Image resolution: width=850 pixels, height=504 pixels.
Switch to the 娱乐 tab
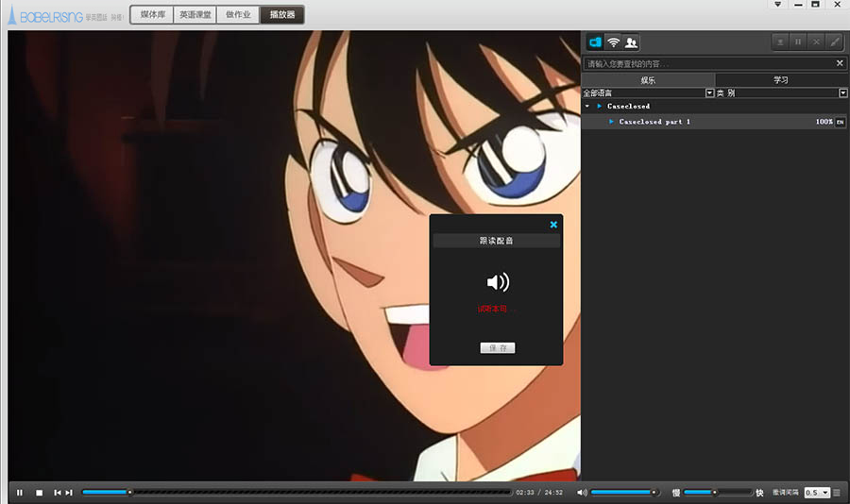(648, 80)
